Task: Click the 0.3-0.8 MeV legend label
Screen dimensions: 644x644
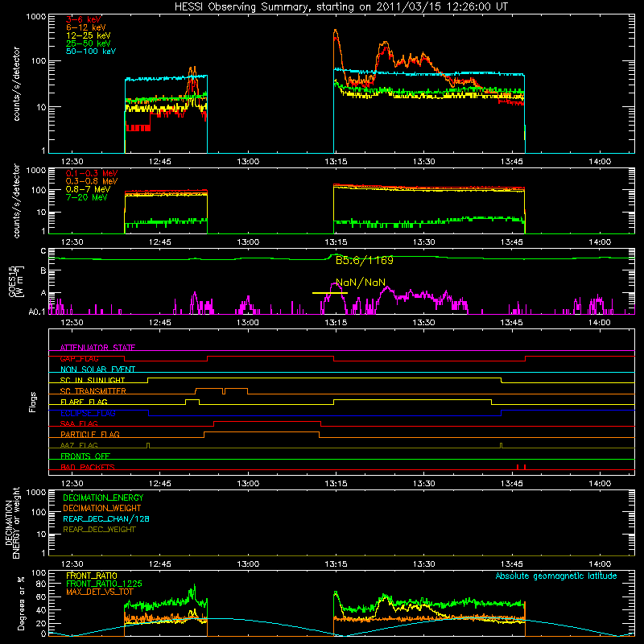Action: click(x=92, y=181)
